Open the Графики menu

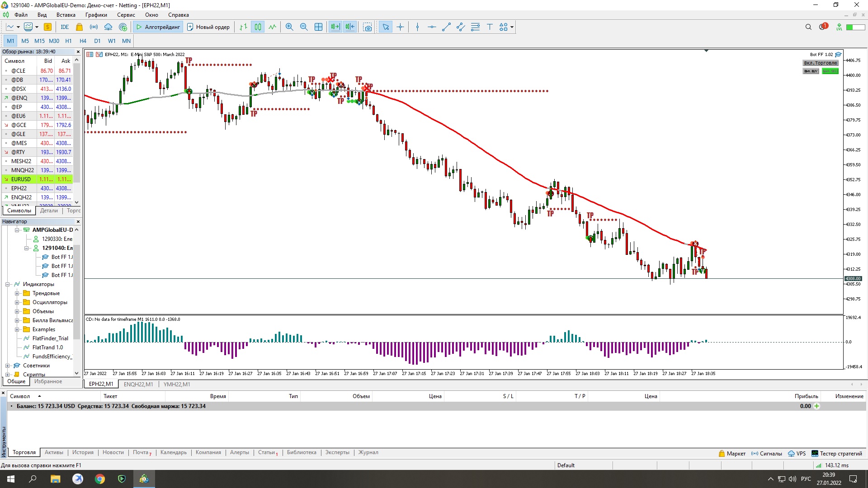(x=96, y=15)
